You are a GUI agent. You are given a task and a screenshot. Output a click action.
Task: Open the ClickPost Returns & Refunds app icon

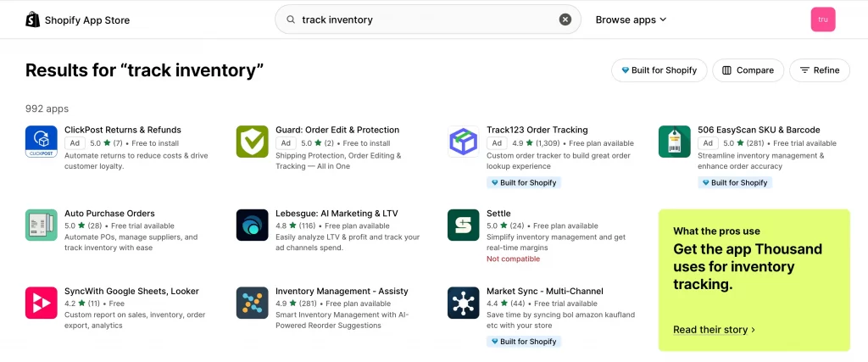pyautogui.click(x=42, y=142)
